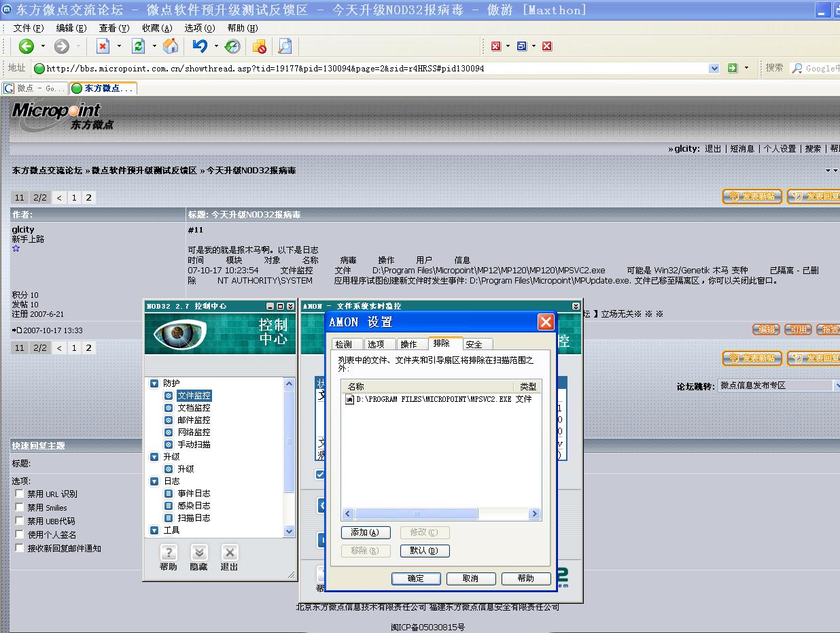Switch to the 微点 - Go... browser tab
The image size is (840, 633).
(x=35, y=88)
